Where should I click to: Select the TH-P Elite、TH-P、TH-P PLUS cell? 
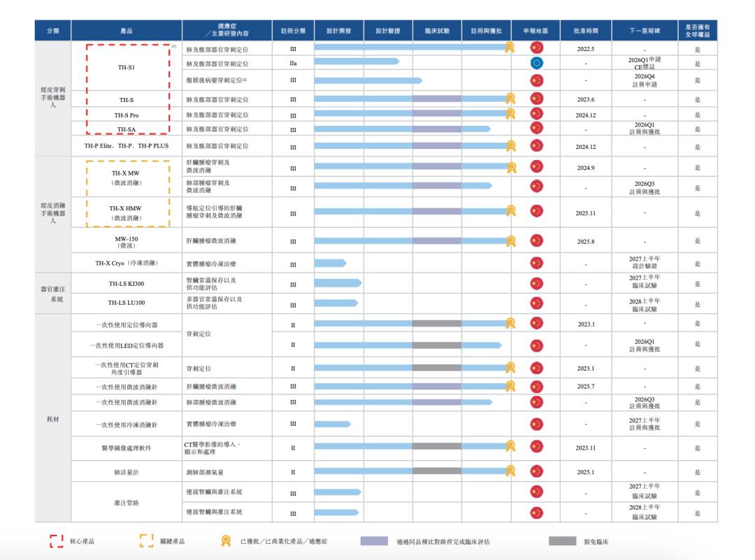click(x=127, y=145)
